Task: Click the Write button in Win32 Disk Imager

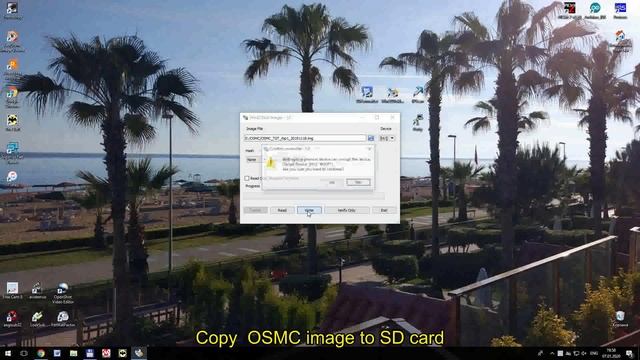Action: click(x=309, y=210)
